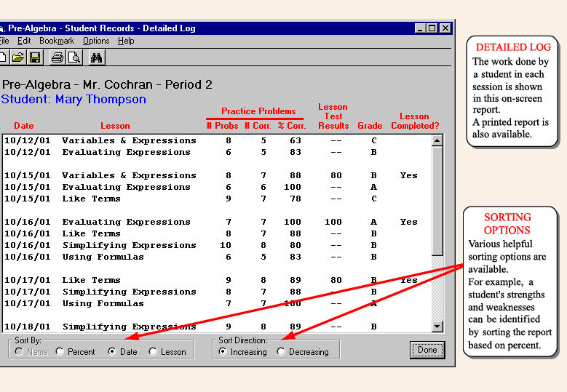Choose Decreasing sort direction

coord(281,351)
